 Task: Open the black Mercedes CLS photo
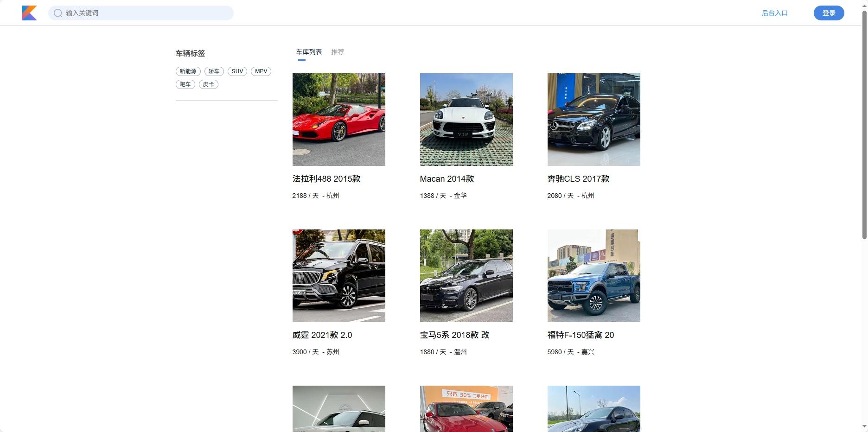(594, 120)
